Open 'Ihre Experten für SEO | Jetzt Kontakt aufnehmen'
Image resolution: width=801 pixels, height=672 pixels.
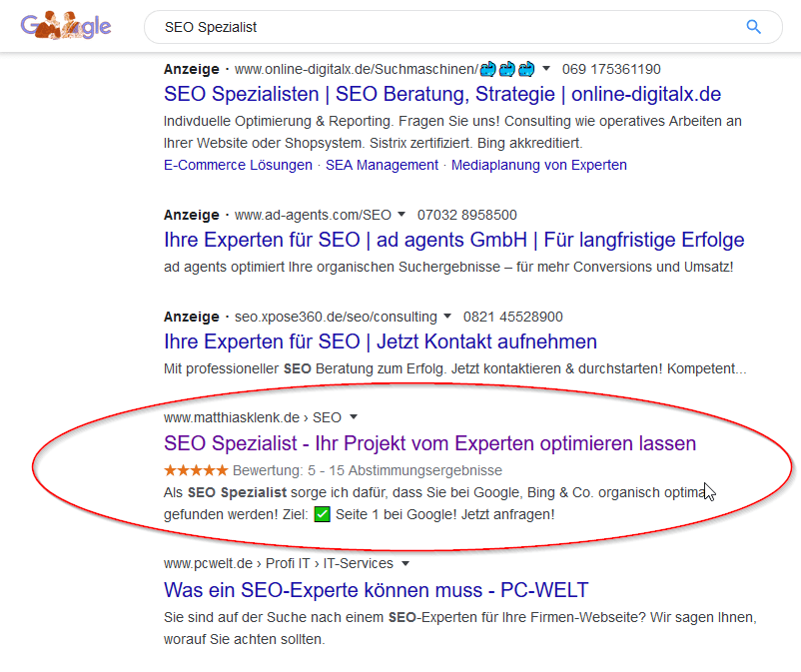[x=381, y=341]
